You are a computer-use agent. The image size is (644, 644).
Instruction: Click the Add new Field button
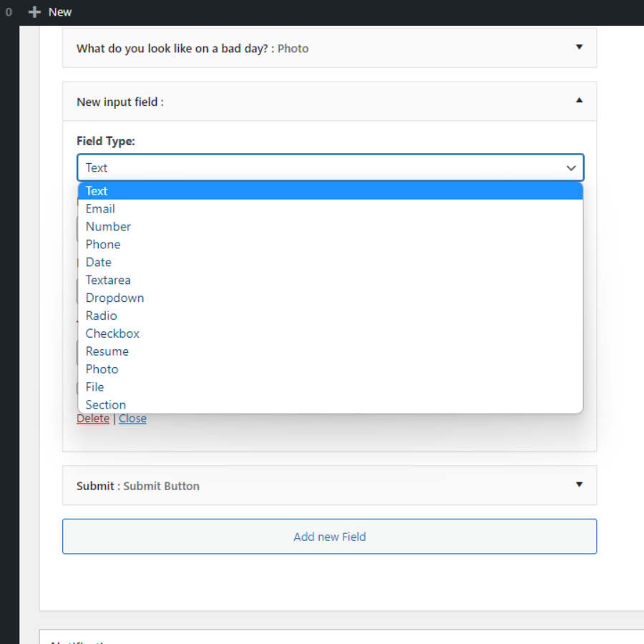[329, 537]
